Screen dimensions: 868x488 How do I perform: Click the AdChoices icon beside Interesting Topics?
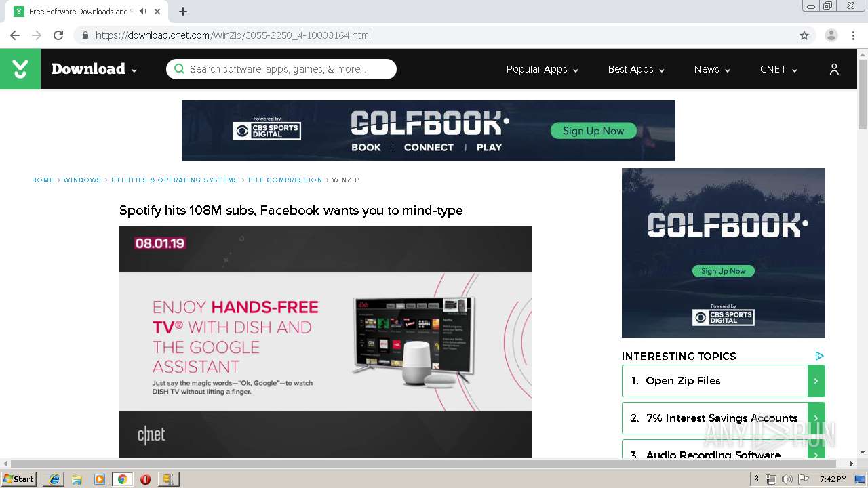(x=819, y=356)
